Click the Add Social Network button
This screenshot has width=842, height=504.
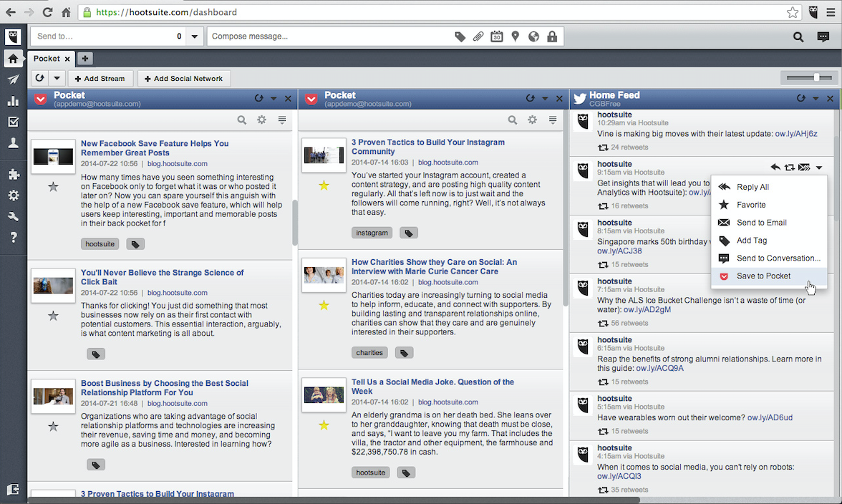(x=183, y=78)
